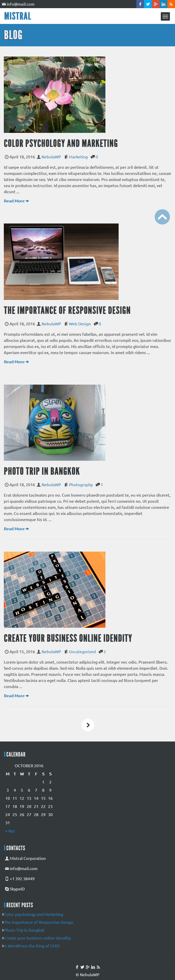Click the lotus flower post thumbnail
The image size is (175, 980).
(55, 95)
